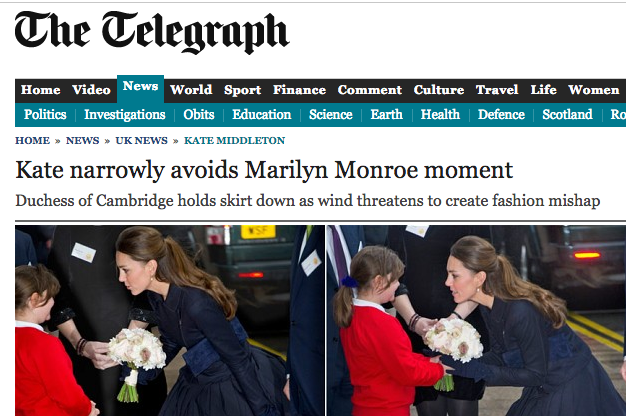Visit the Comment section

370,90
